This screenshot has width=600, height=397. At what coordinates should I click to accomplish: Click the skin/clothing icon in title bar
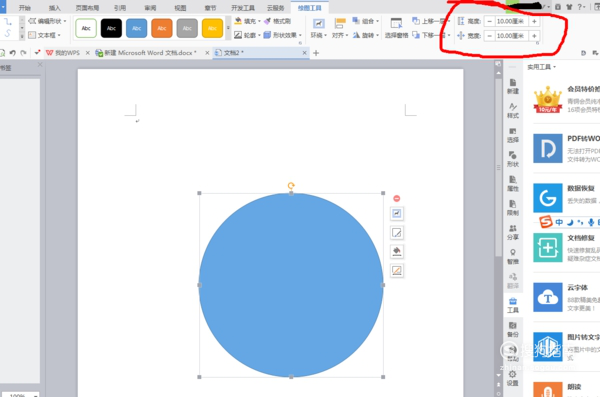coord(569,7)
